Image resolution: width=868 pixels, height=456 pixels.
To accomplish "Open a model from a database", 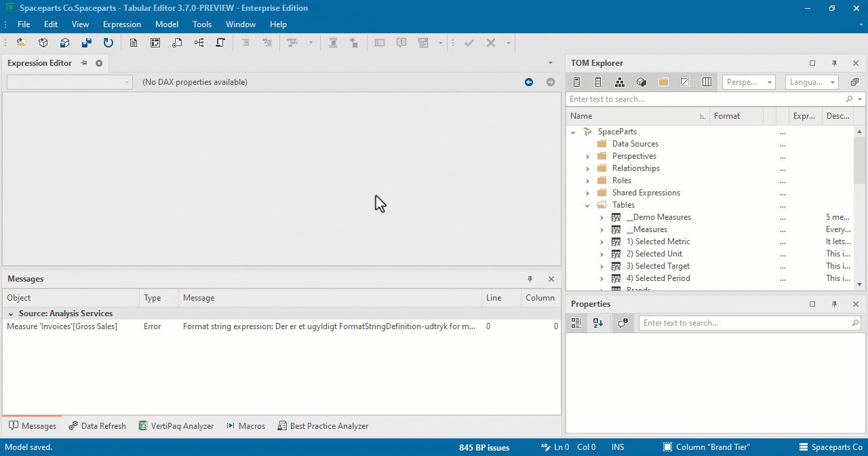I will (x=43, y=43).
